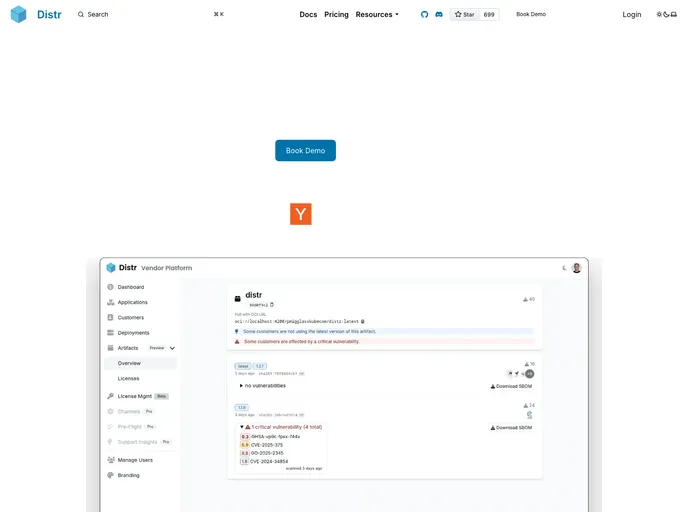Click the Applications sidebar icon

(x=111, y=302)
